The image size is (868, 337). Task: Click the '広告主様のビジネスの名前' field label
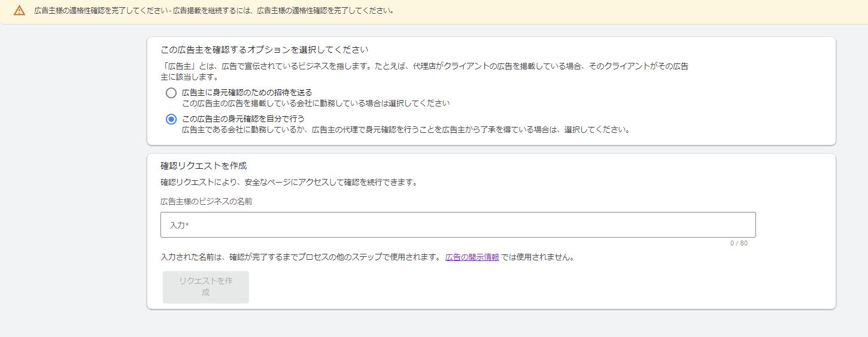coord(206,202)
